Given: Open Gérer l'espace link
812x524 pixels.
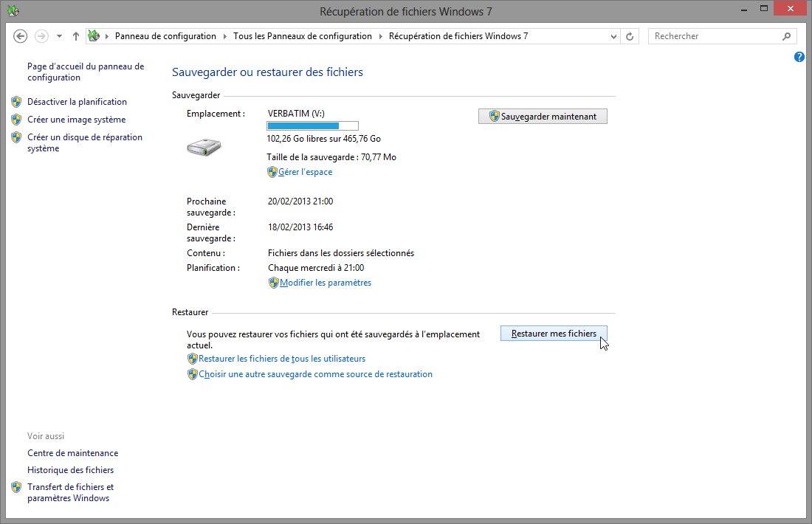Looking at the screenshot, I should point(306,172).
